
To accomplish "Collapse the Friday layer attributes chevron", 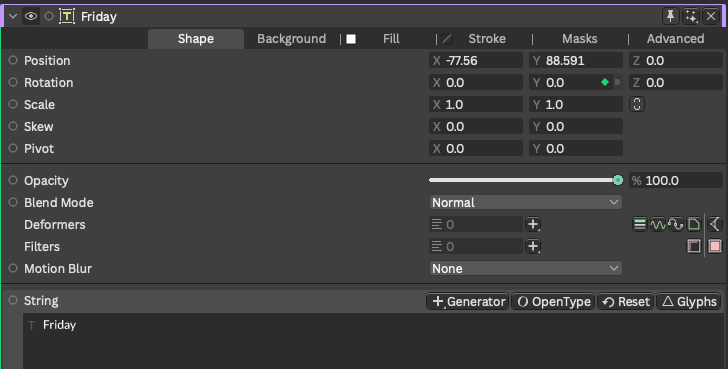I will point(13,17).
